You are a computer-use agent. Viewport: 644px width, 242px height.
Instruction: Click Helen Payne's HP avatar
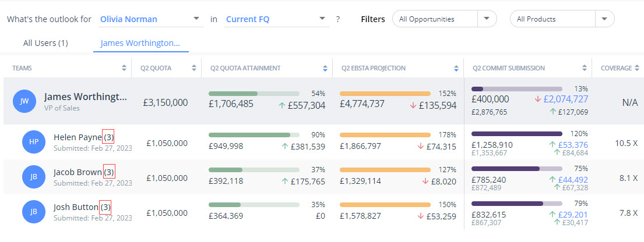click(x=34, y=142)
